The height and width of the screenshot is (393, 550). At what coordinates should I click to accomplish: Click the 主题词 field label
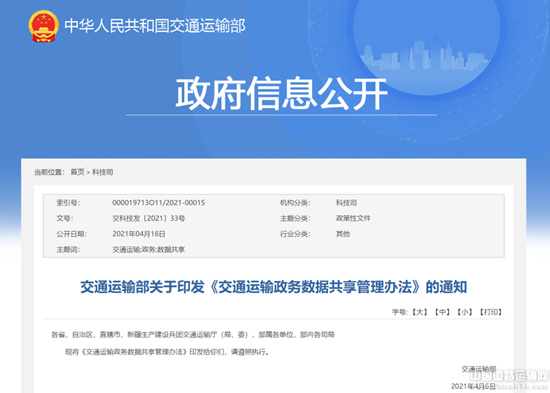pos(68,249)
